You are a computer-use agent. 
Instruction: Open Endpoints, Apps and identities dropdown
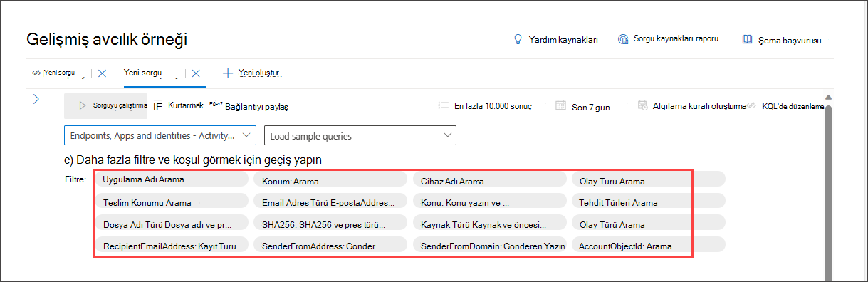160,135
